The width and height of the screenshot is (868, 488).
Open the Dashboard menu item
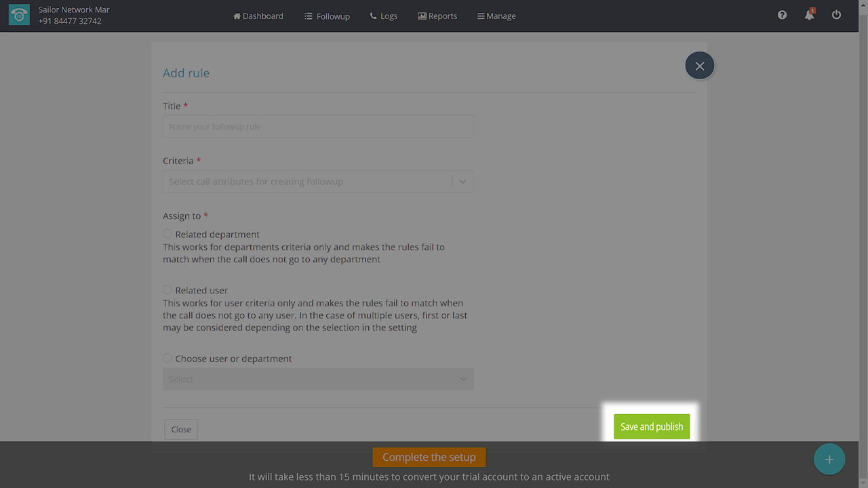(258, 16)
